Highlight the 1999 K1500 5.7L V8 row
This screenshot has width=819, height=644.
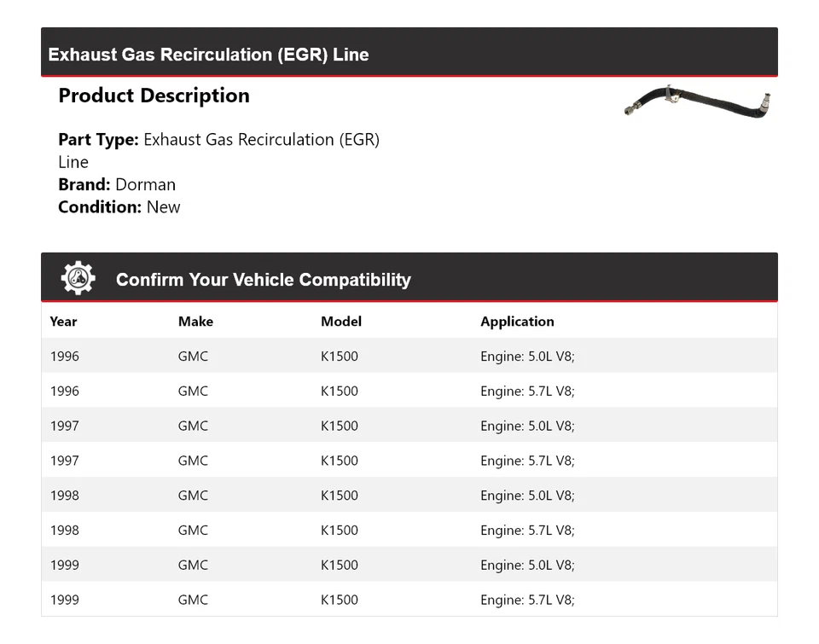click(x=409, y=600)
